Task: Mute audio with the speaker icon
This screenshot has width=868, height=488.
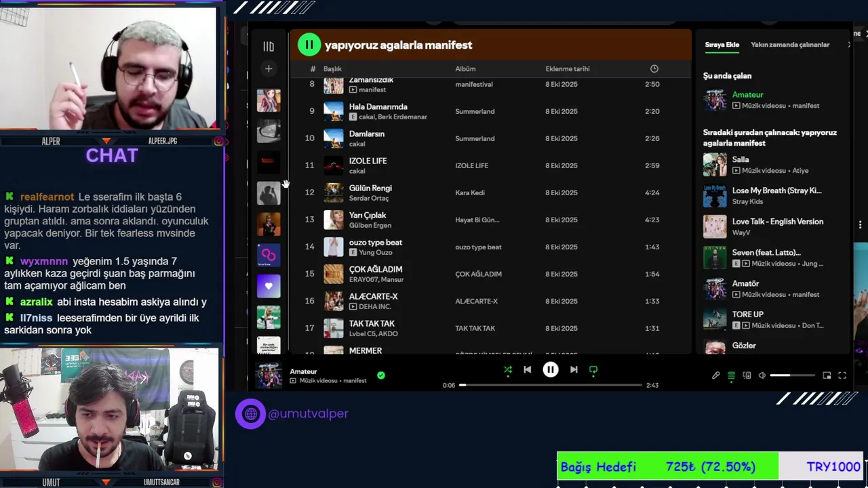Action: point(762,375)
